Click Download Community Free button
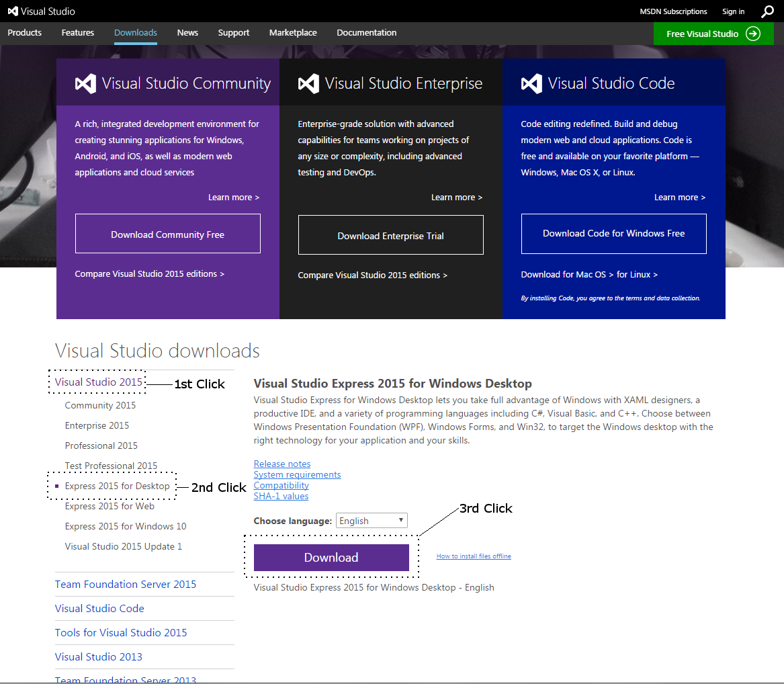The image size is (784, 684). click(x=167, y=234)
